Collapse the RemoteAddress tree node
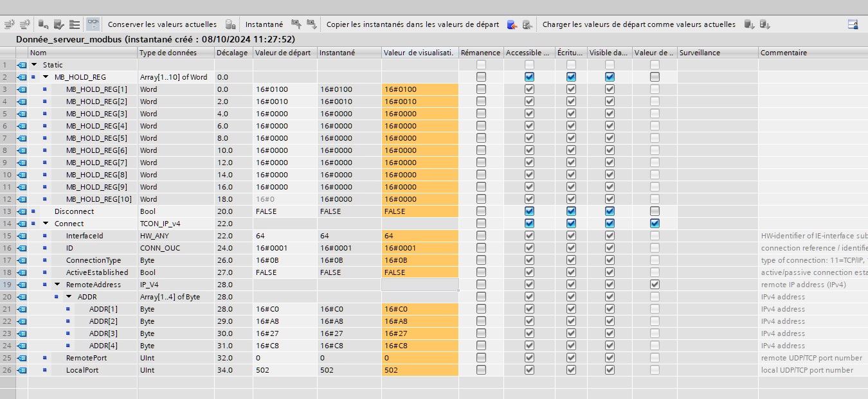 pos(57,285)
